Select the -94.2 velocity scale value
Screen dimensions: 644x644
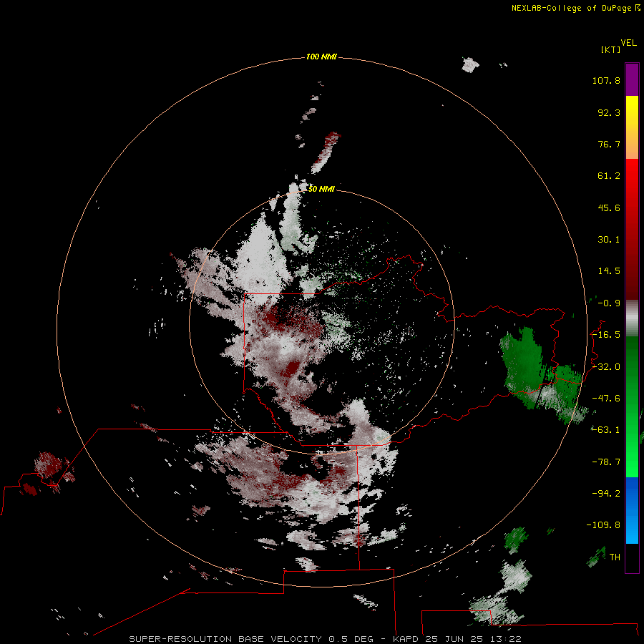[606, 494]
